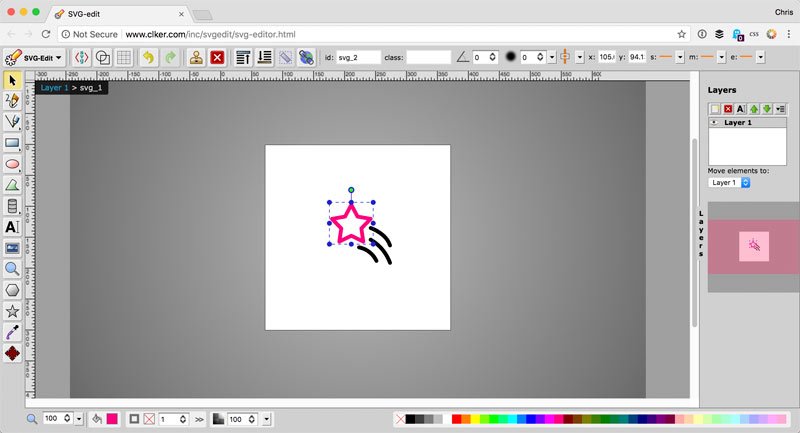
Task: Click the id field showing svg_2
Action: tap(358, 58)
